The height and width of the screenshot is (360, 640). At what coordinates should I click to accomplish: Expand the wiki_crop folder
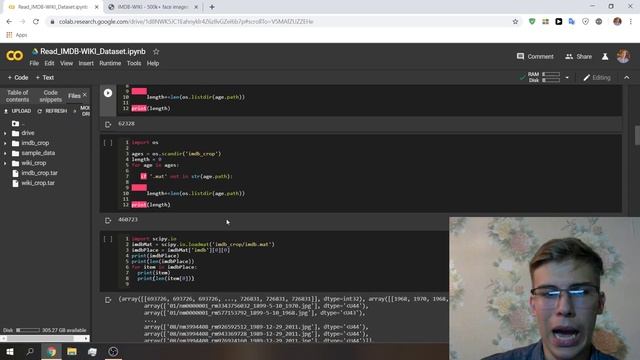pyautogui.click(x=5, y=163)
